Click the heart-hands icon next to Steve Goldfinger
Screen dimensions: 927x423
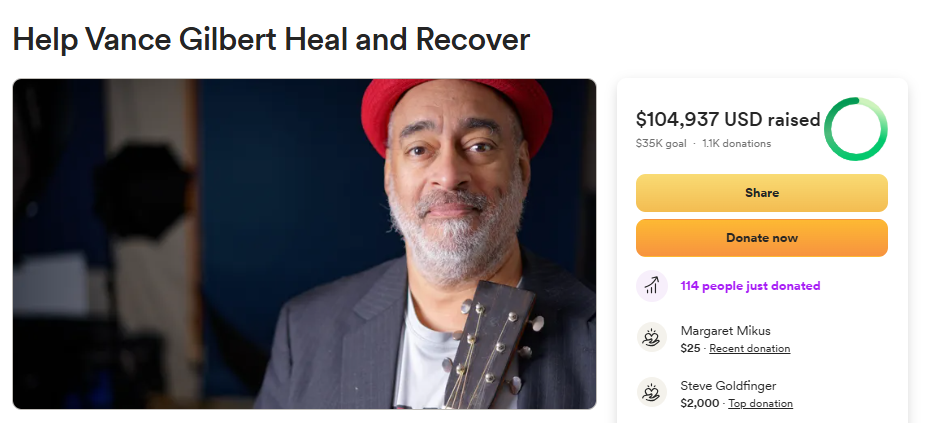(x=652, y=393)
